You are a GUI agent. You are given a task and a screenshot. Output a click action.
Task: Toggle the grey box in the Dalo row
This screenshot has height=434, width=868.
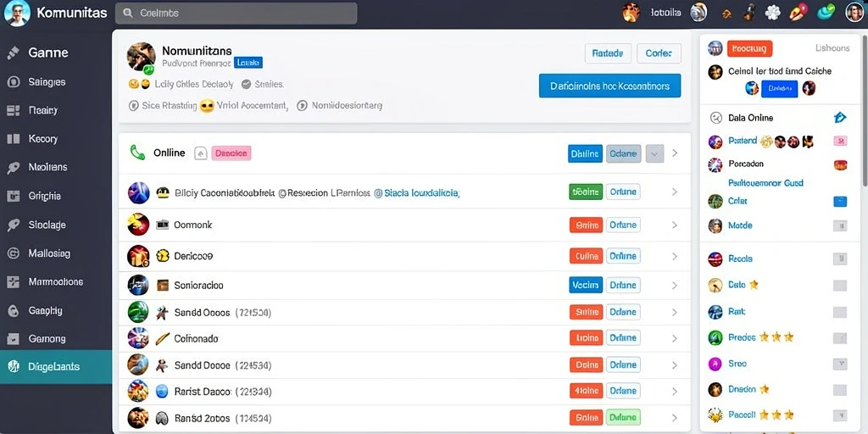840,286
